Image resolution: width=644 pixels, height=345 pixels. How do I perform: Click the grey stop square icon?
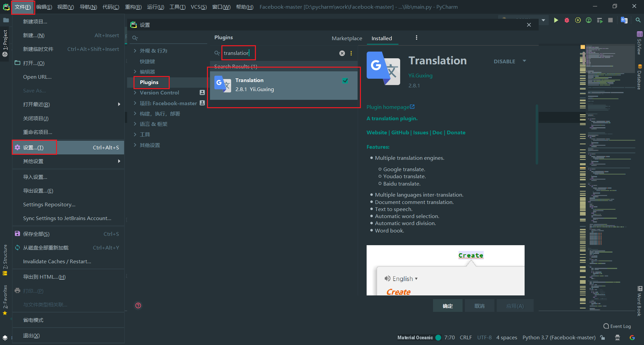click(x=610, y=20)
